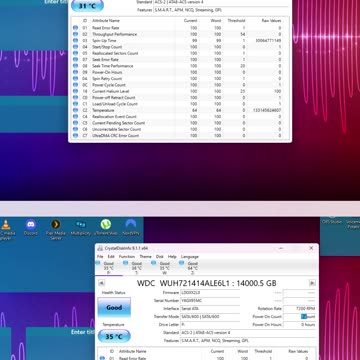360x360 pixels.
Task: Click the Interface field showing Serial ATA
Action: (210, 309)
